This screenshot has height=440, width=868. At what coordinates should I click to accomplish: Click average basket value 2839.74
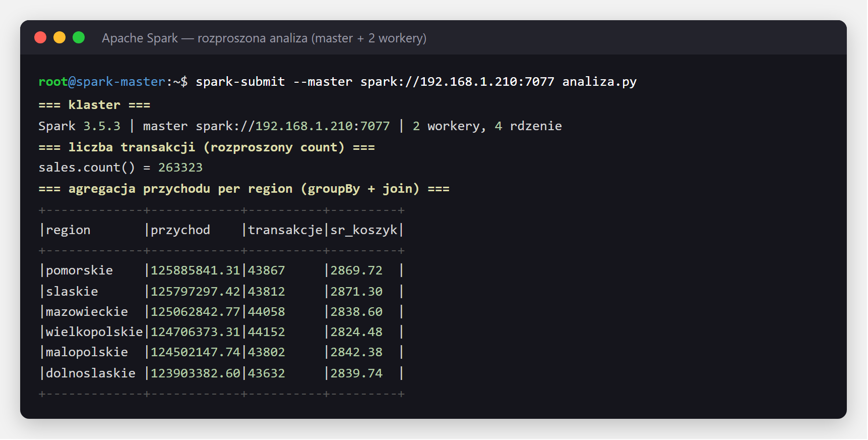click(356, 373)
